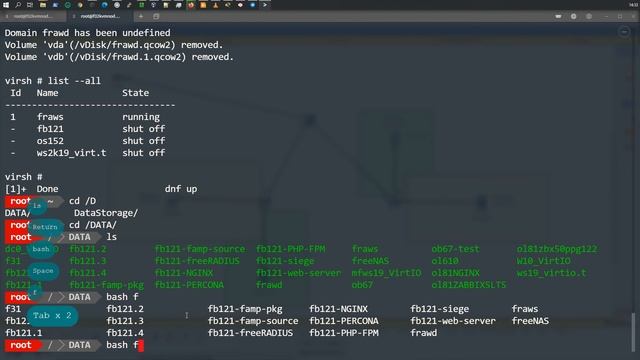Click 'fb121' in the virsh domain table
The width and height of the screenshot is (640, 360).
(50, 129)
